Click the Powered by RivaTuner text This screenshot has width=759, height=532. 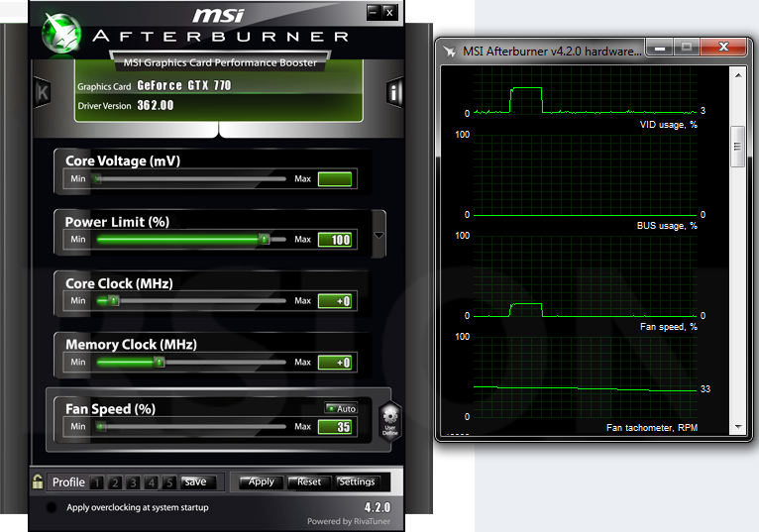(349, 521)
